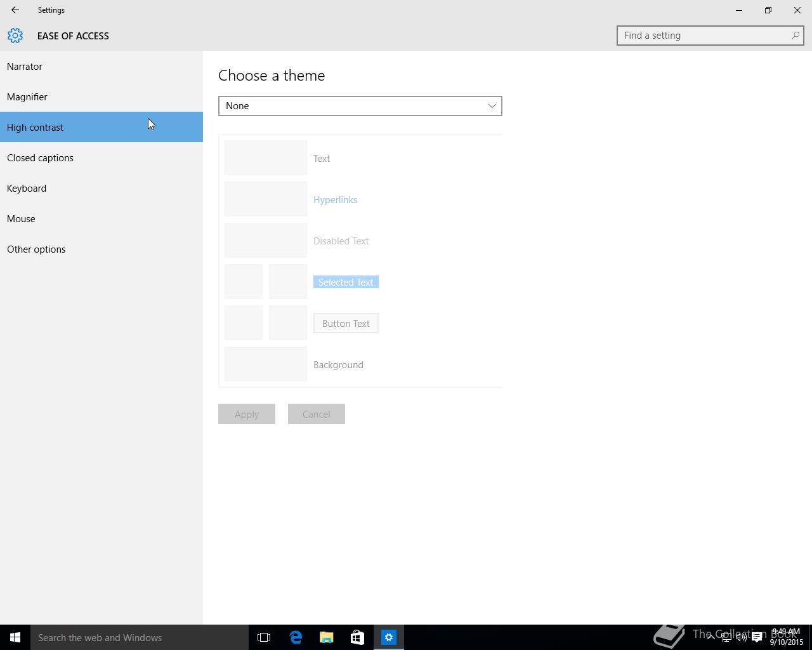812x650 pixels.
Task: Click the search magnifier icon
Action: coord(795,36)
